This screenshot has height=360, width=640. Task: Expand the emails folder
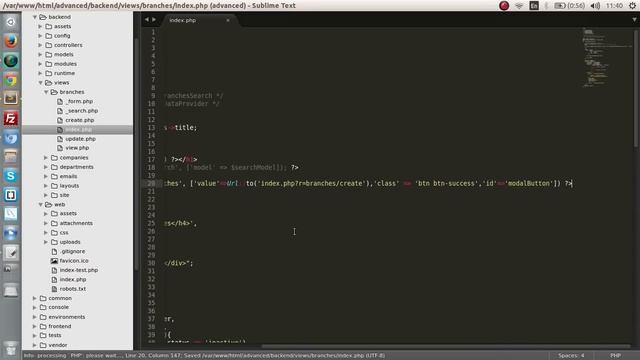click(x=46, y=176)
